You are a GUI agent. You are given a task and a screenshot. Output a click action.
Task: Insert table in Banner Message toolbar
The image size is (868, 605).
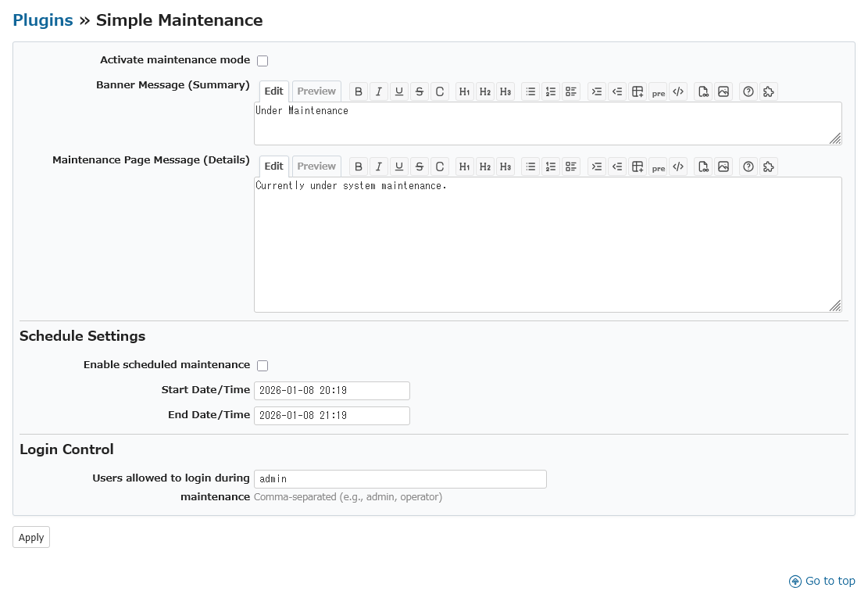pyautogui.click(x=638, y=91)
